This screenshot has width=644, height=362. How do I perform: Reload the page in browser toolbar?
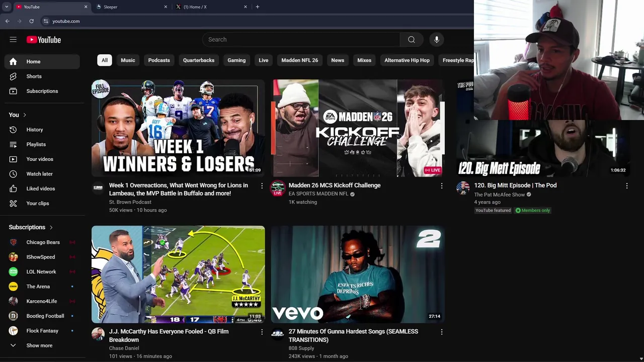(x=31, y=21)
